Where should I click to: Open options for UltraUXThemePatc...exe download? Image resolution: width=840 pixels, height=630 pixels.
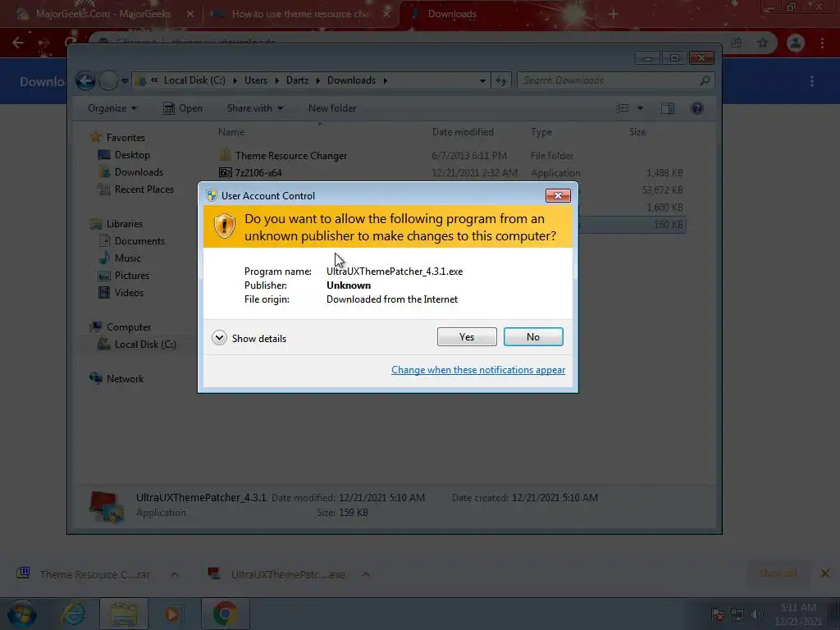click(x=365, y=574)
